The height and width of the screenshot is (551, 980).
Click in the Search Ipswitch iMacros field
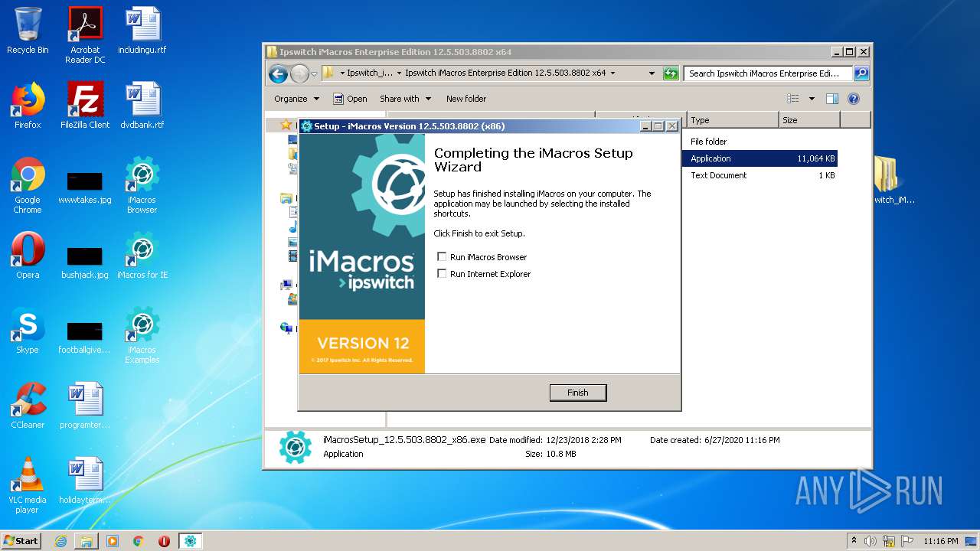768,73
